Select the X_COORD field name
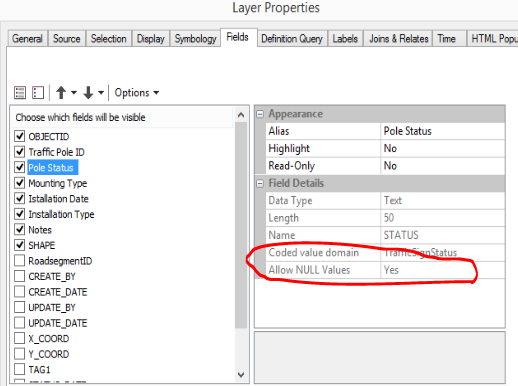518x386 pixels. pos(49,338)
